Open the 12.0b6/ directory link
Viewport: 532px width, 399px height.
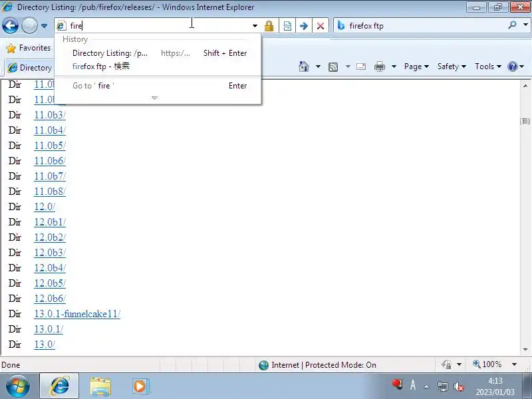point(50,299)
